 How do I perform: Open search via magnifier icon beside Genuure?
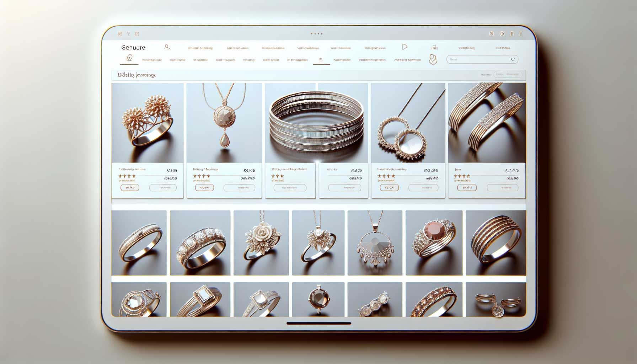pos(167,47)
